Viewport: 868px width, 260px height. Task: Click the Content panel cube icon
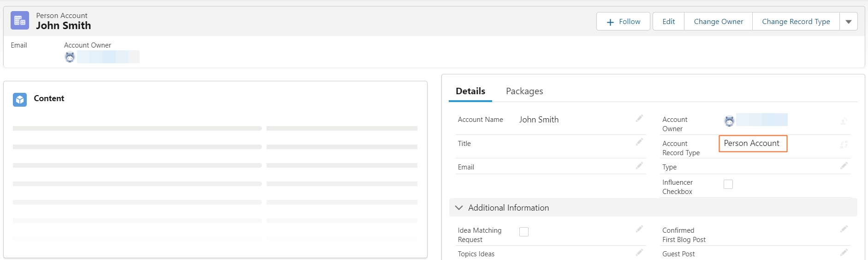tap(20, 99)
